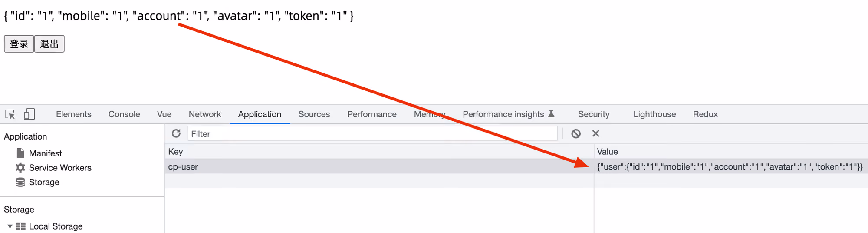Viewport: 868px width, 233px height.
Task: Refresh the storage table with reload icon
Action: [x=176, y=133]
